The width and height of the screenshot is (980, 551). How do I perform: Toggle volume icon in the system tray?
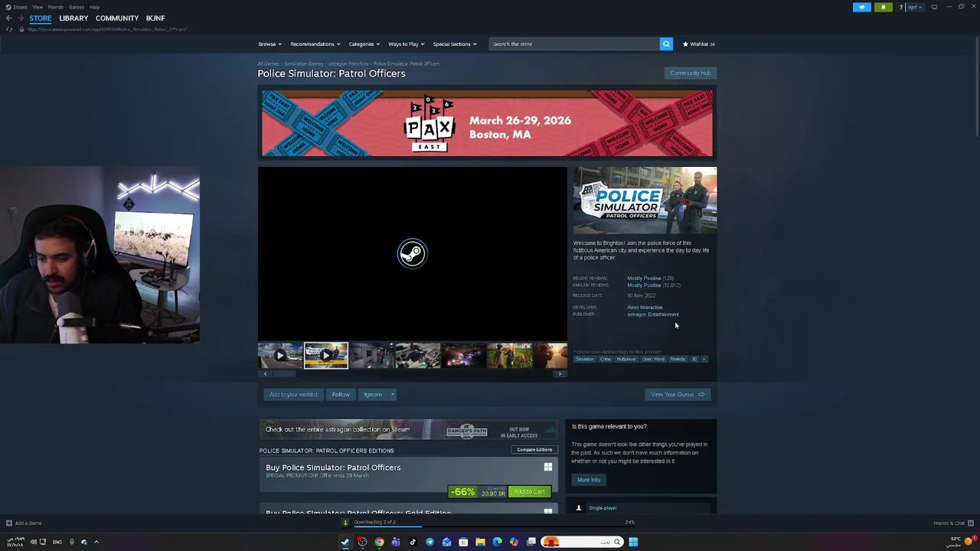33,542
